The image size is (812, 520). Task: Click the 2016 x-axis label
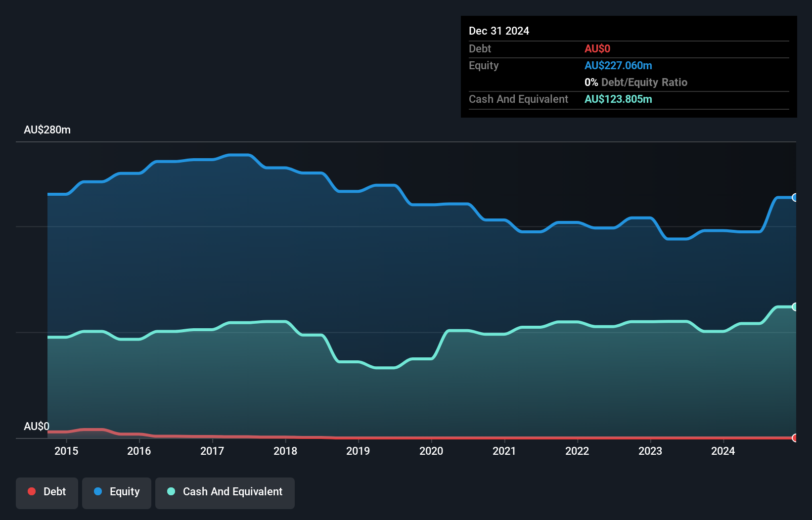(139, 451)
